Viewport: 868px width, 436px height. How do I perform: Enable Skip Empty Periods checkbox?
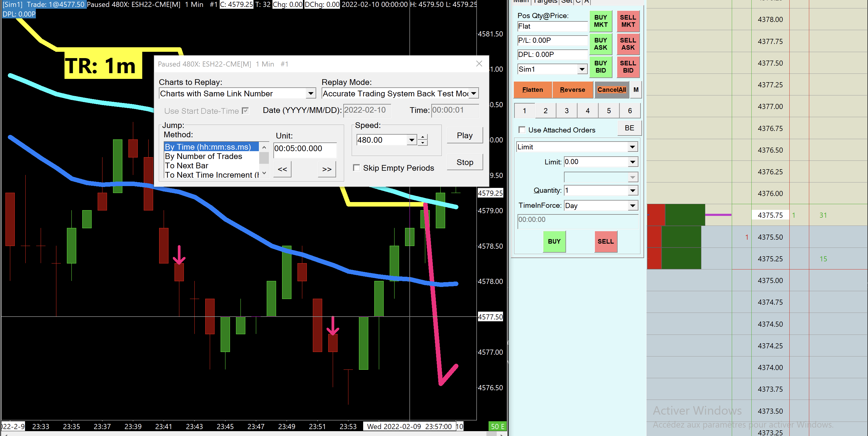(x=356, y=168)
